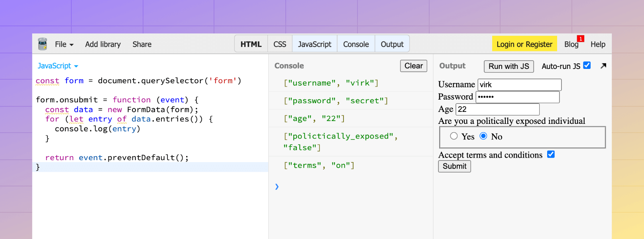Toggle the CSS panel tab
The height and width of the screenshot is (239, 644).
click(280, 44)
